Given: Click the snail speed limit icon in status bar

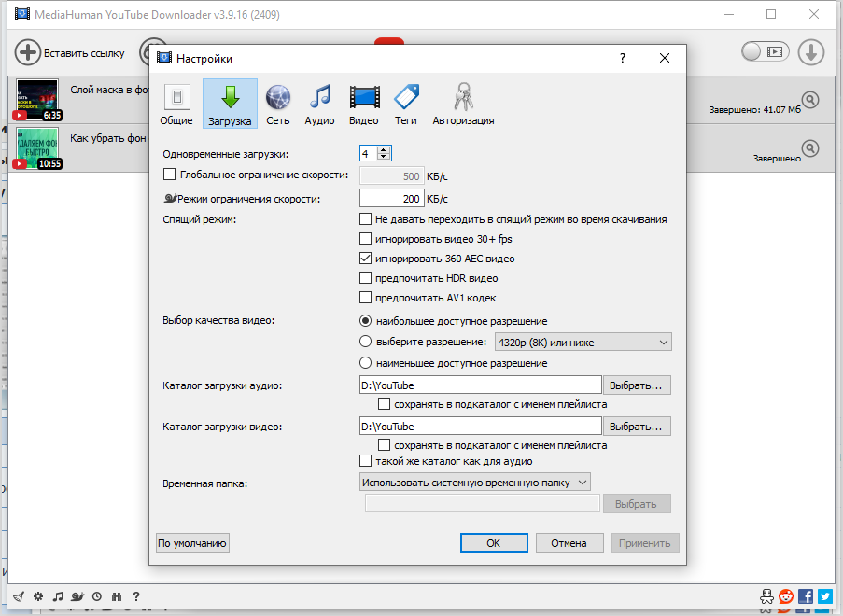Looking at the screenshot, I should click(77, 596).
